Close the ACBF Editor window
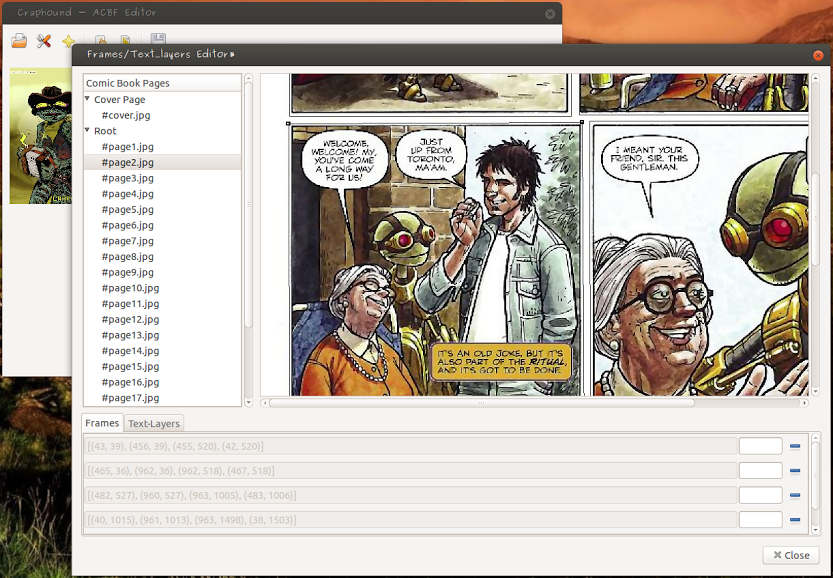Viewport: 833px width, 578px height. tap(550, 14)
